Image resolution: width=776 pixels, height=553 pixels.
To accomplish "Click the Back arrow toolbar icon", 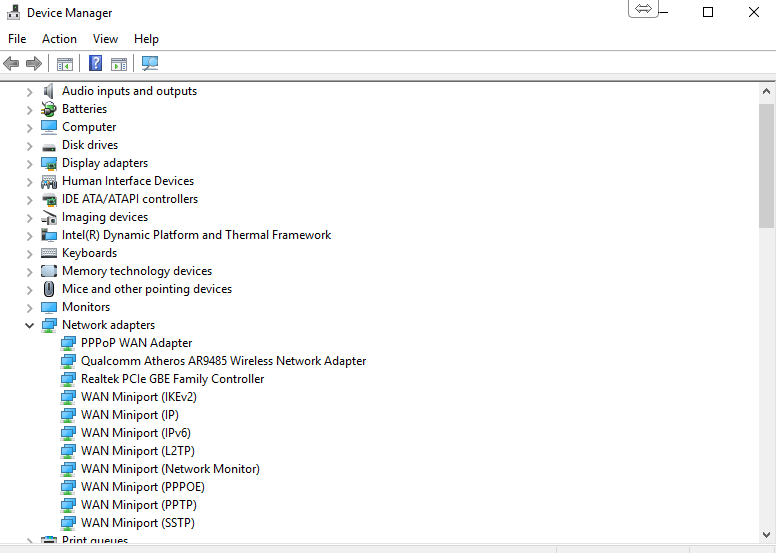I will click(x=11, y=63).
